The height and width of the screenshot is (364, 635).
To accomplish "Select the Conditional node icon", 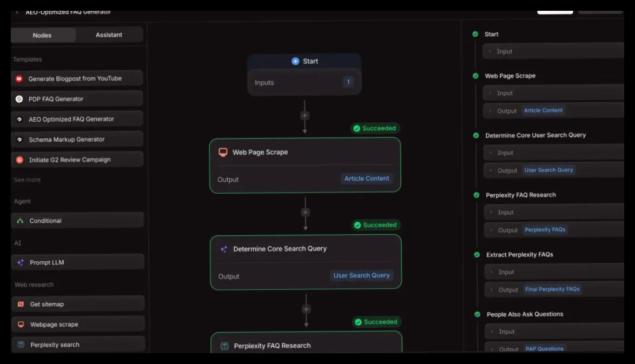I will (20, 221).
